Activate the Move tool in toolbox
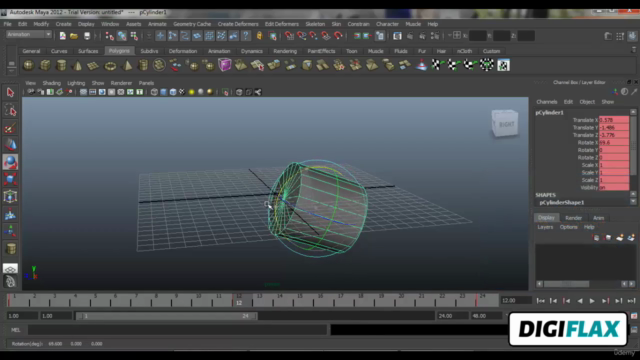 click(10, 145)
